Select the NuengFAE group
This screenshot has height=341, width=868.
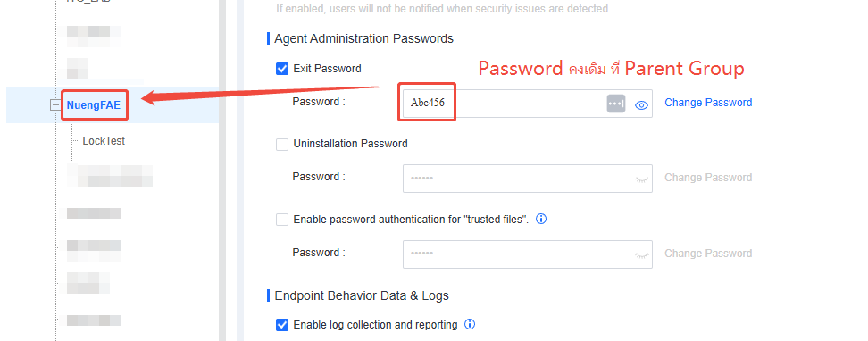coord(94,104)
